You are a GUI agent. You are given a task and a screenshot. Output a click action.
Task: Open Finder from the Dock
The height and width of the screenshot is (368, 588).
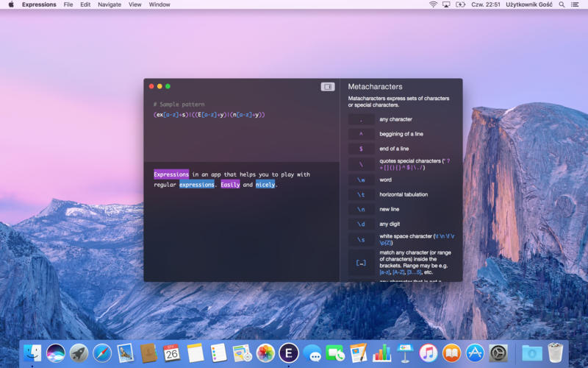point(32,353)
